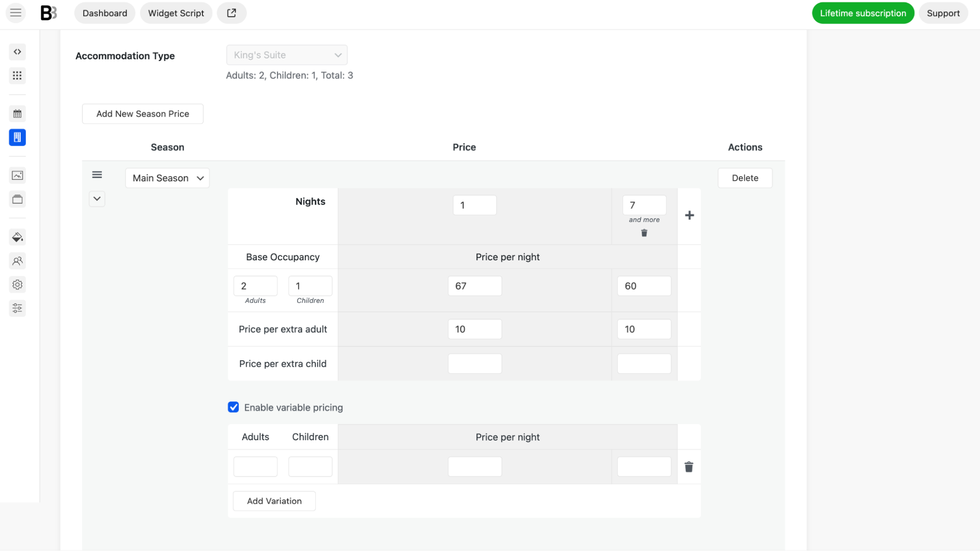Open the settings gear sidebar icon
Image resolution: width=980 pixels, height=551 pixels.
(x=17, y=285)
